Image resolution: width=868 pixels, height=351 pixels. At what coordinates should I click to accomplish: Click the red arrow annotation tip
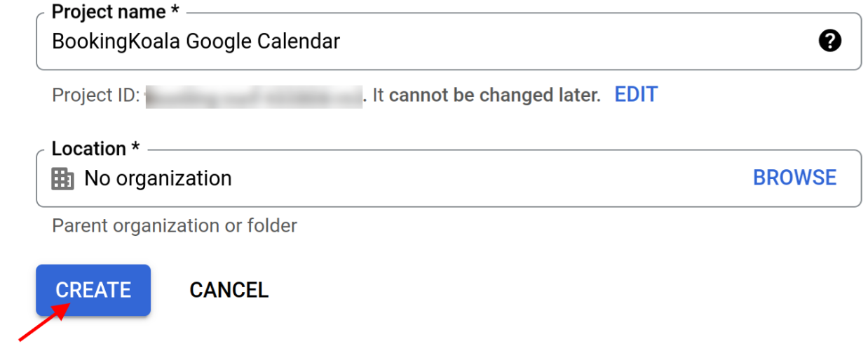pos(68,308)
